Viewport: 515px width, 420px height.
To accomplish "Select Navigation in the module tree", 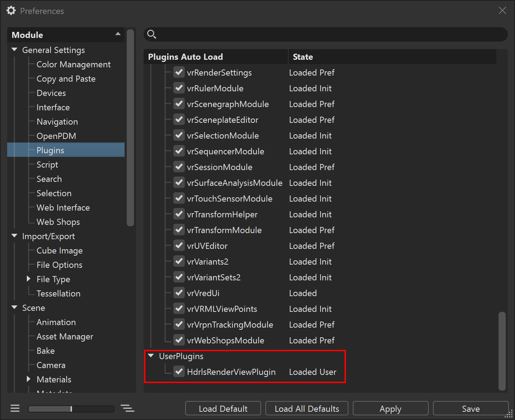I will 57,121.
